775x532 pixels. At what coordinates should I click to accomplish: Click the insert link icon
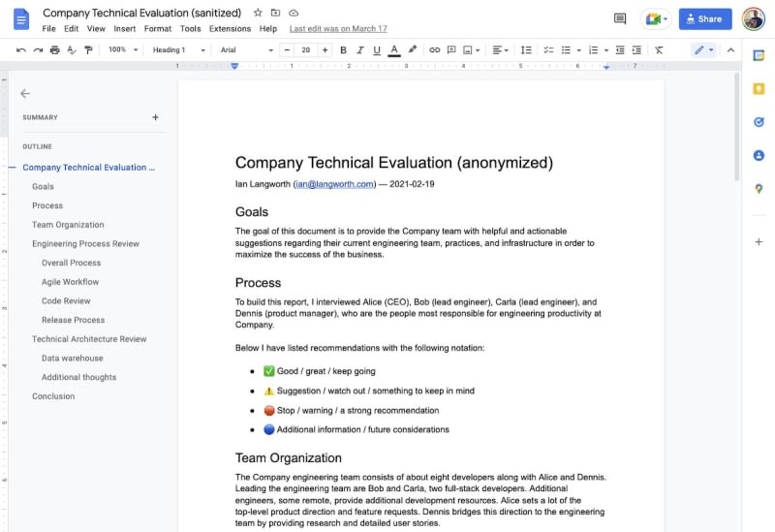(x=435, y=50)
